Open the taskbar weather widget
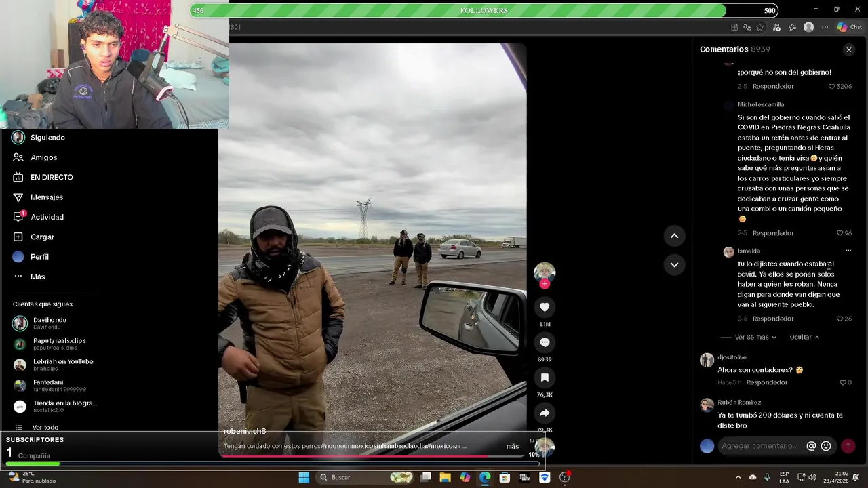The image size is (868, 488). pos(33,477)
